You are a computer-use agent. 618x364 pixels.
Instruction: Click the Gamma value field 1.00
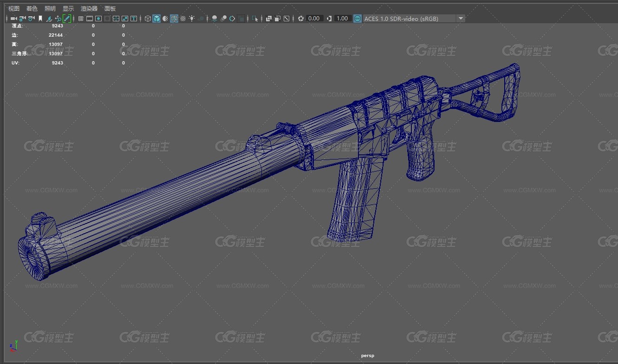[x=342, y=19]
